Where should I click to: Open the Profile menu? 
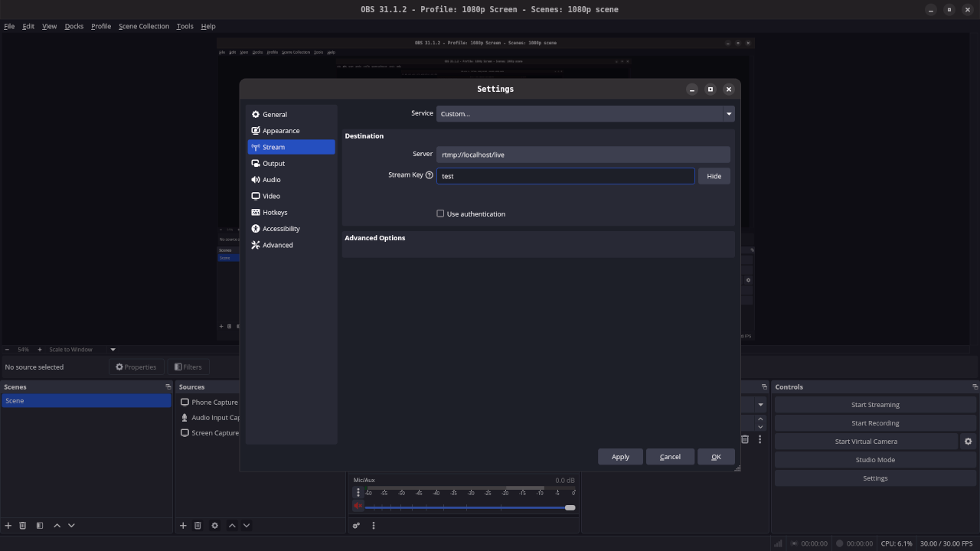point(101,26)
